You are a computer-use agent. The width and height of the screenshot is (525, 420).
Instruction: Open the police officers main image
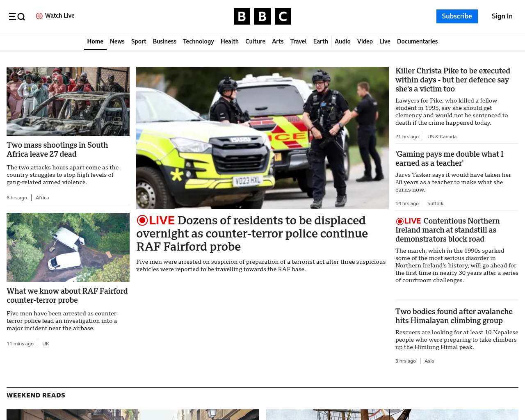262,138
